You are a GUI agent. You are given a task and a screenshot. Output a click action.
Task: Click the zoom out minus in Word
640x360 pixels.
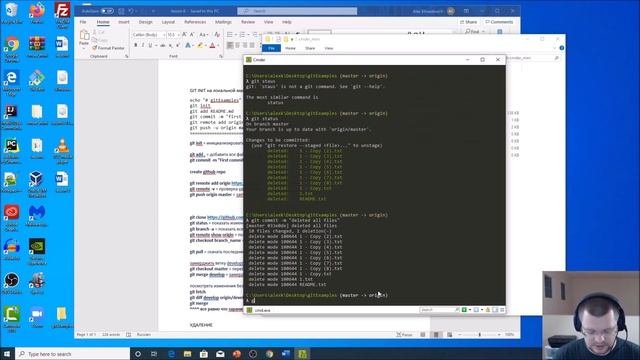[460, 335]
